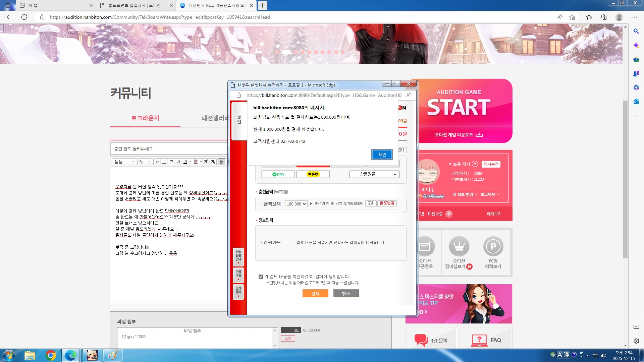Expand the 9pt font size dropdown
Viewport: 644px width, 362px height.
[x=145, y=162]
